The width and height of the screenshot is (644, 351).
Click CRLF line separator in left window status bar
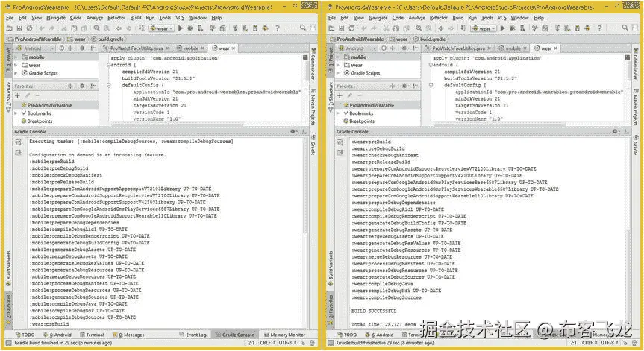pyautogui.click(x=267, y=343)
